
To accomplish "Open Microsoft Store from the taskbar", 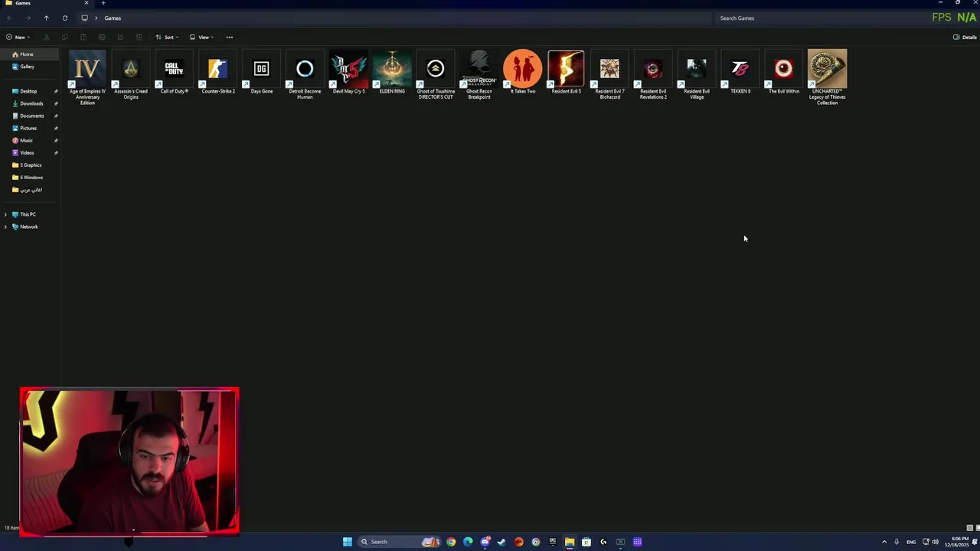I will pos(586,542).
